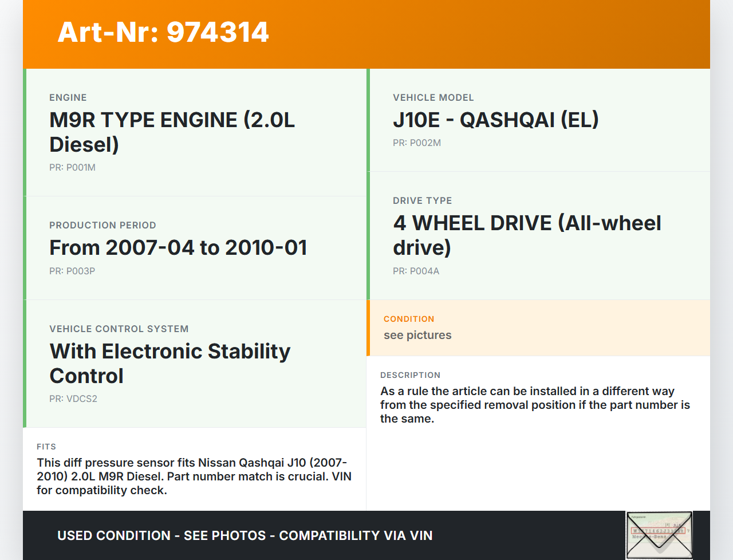Click the FITS compatibility paragraph
The height and width of the screenshot is (560, 733).
point(194,476)
